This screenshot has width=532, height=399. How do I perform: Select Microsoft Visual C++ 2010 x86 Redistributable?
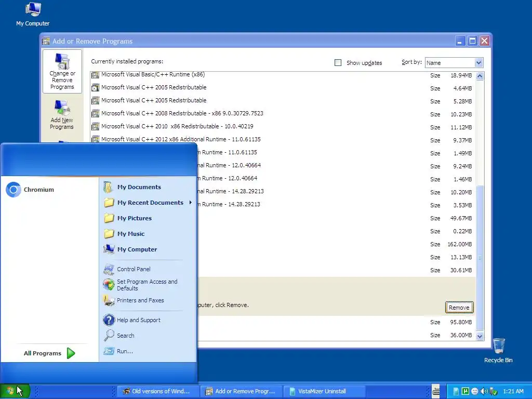tap(283, 127)
